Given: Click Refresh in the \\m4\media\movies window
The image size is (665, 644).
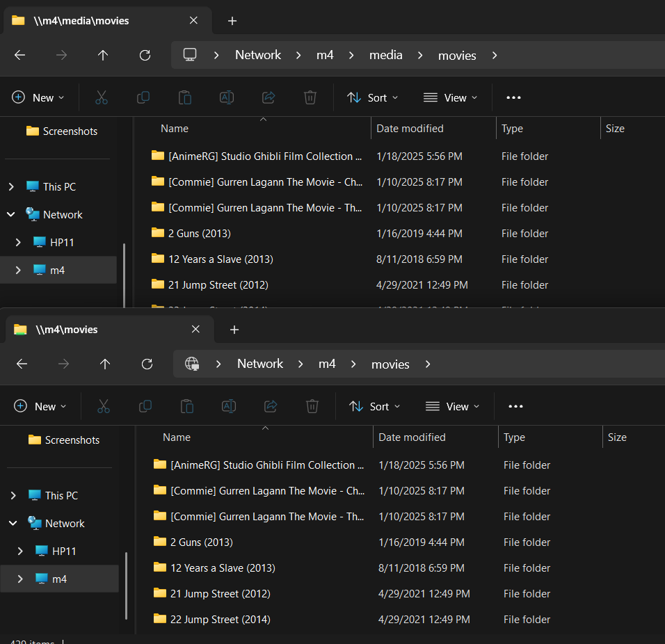Looking at the screenshot, I should coord(145,56).
